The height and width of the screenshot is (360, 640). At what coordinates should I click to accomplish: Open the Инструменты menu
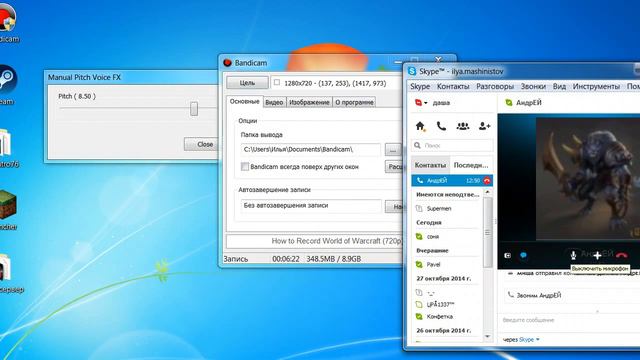(596, 87)
